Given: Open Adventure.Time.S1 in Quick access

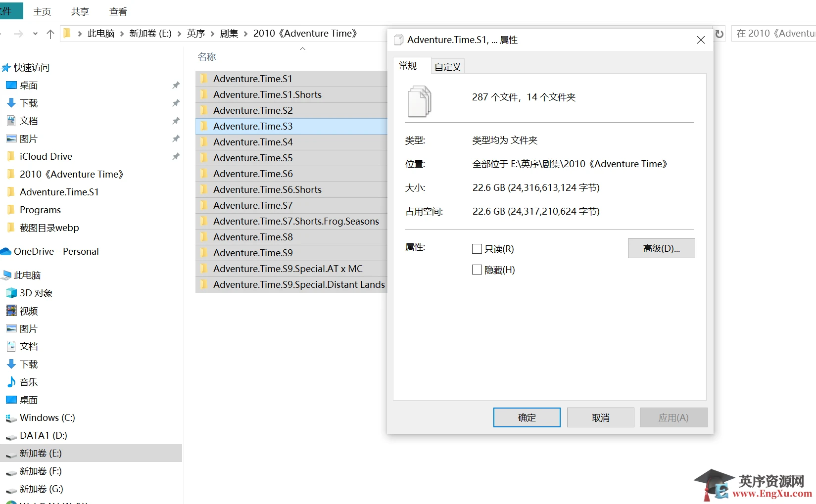Looking at the screenshot, I should (59, 192).
